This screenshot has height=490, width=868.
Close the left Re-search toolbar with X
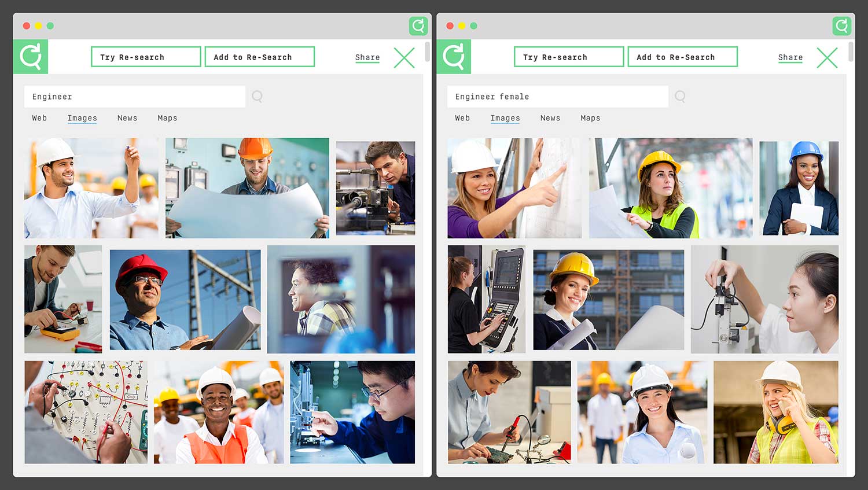(404, 57)
